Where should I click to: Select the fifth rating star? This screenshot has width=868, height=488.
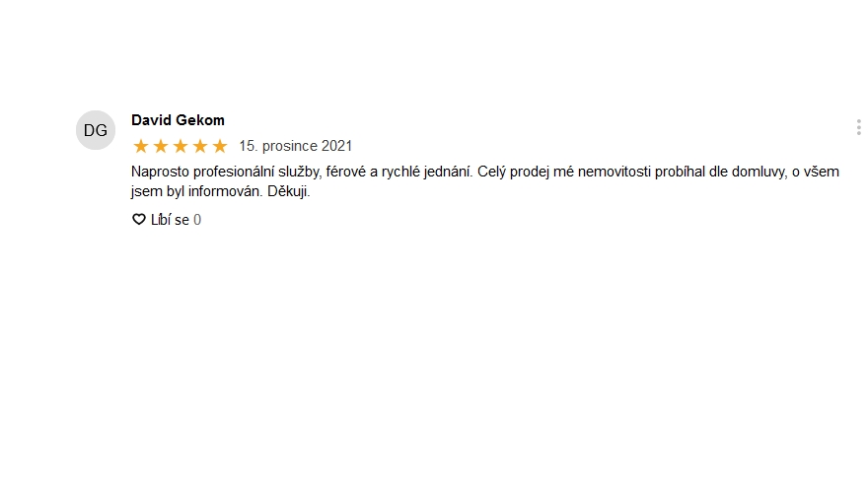220,146
